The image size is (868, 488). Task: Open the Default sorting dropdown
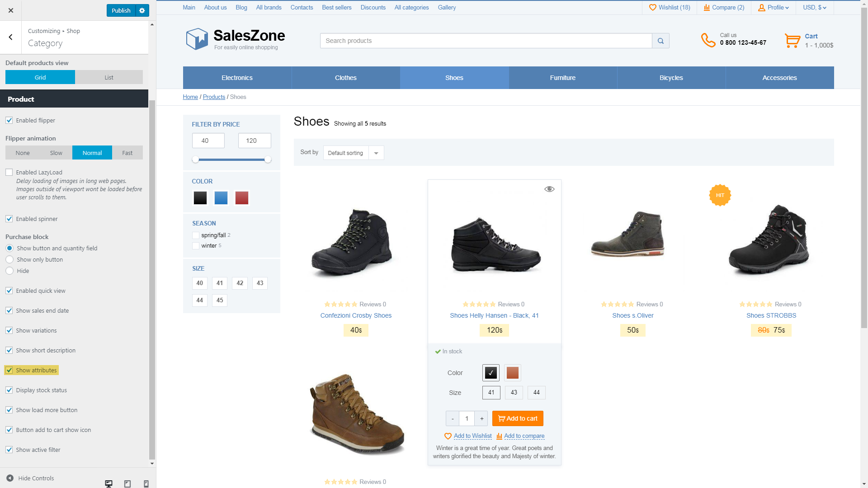pyautogui.click(x=354, y=153)
